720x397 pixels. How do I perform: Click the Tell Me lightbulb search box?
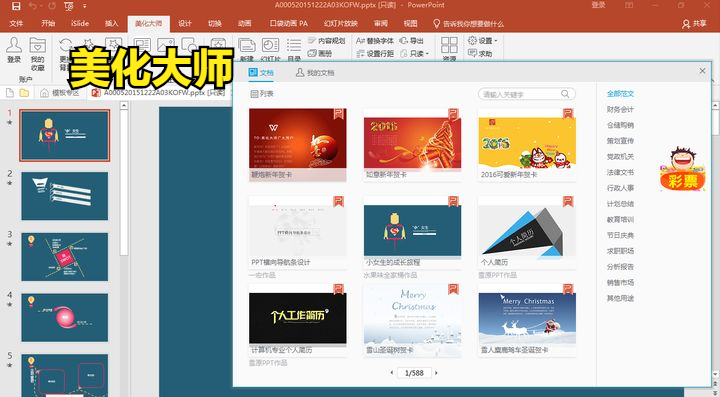468,23
